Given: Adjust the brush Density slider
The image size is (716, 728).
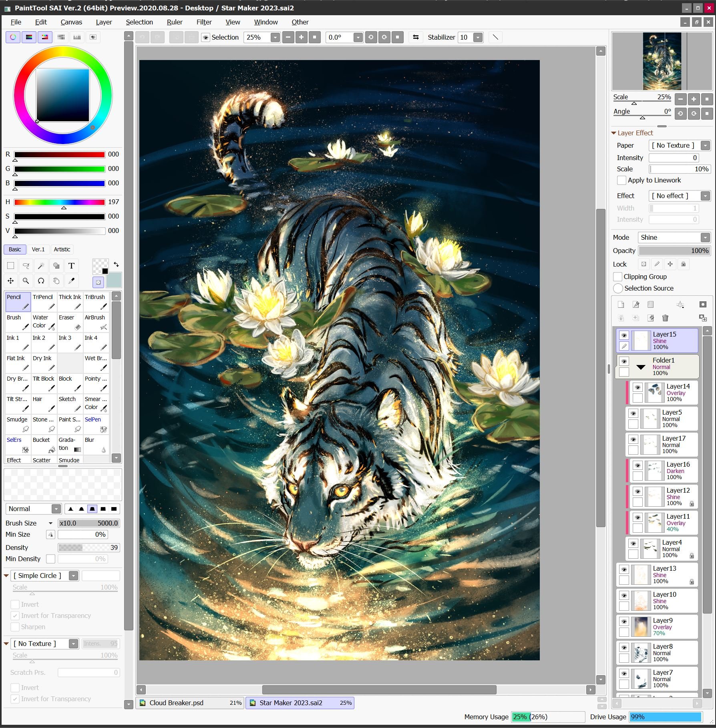Looking at the screenshot, I should click(89, 548).
